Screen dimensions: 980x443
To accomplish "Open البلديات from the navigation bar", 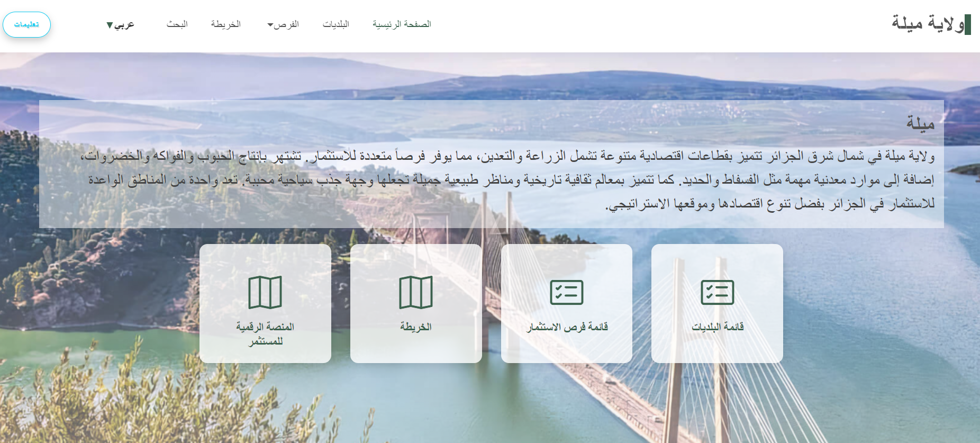I will pyautogui.click(x=335, y=24).
